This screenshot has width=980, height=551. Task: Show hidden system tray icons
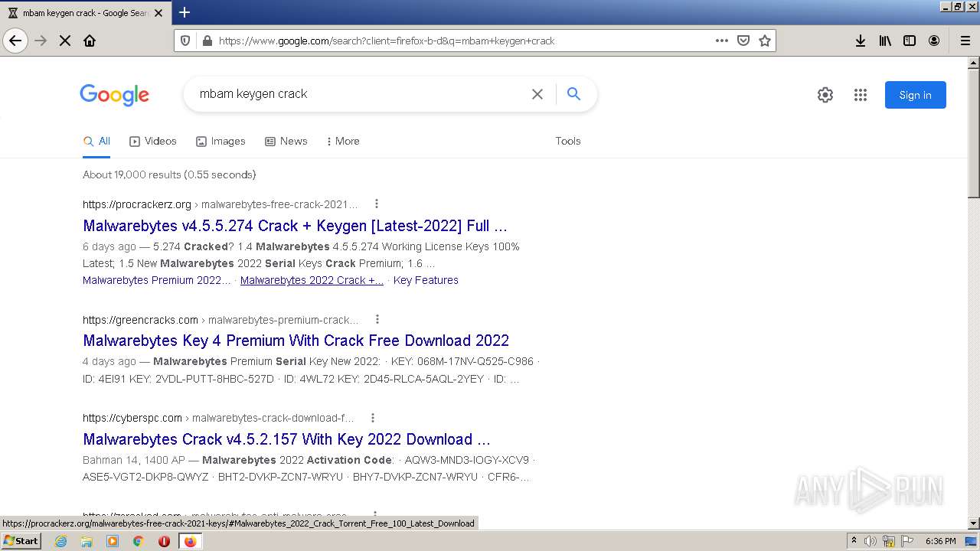854,541
